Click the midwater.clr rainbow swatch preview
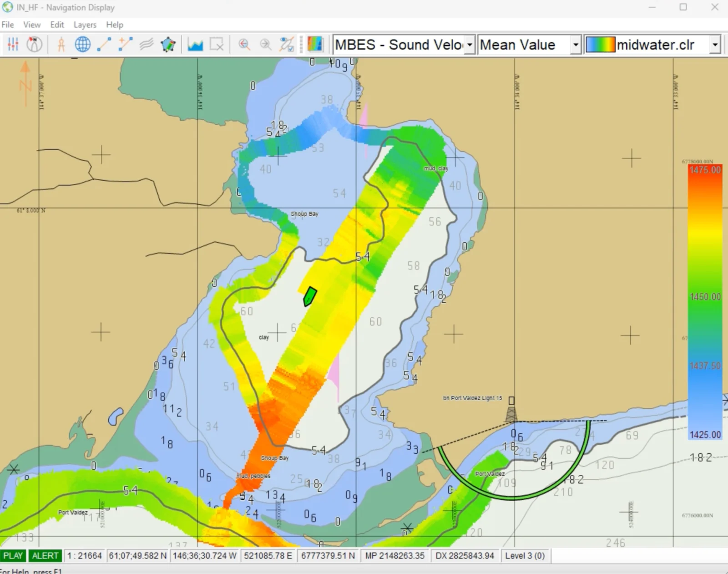The height and width of the screenshot is (574, 728). (601, 45)
